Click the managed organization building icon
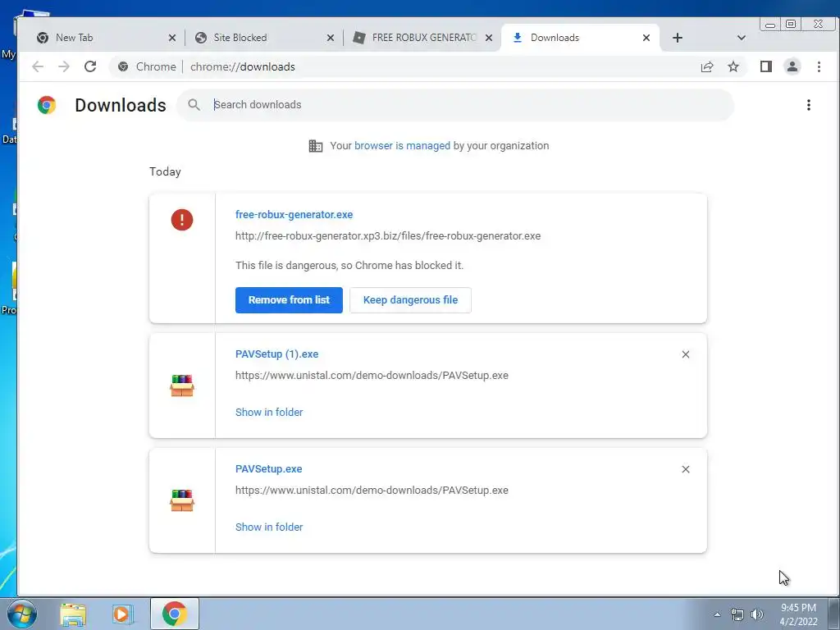The image size is (840, 630). tap(316, 146)
